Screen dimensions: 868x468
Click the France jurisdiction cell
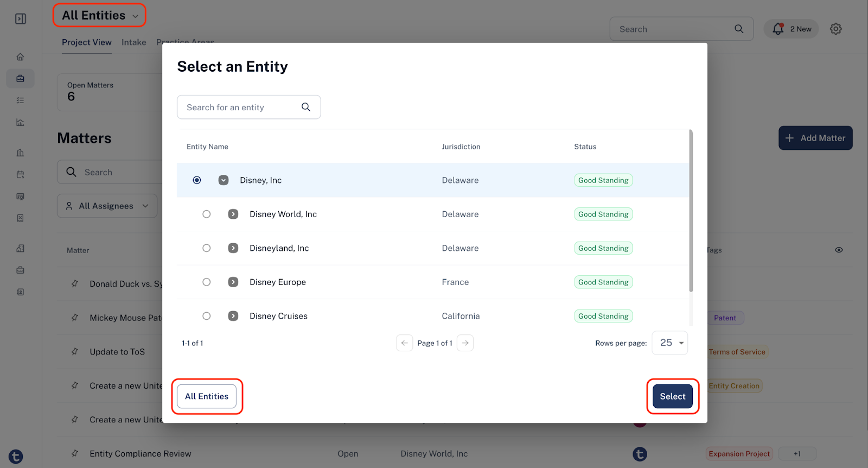coord(455,282)
